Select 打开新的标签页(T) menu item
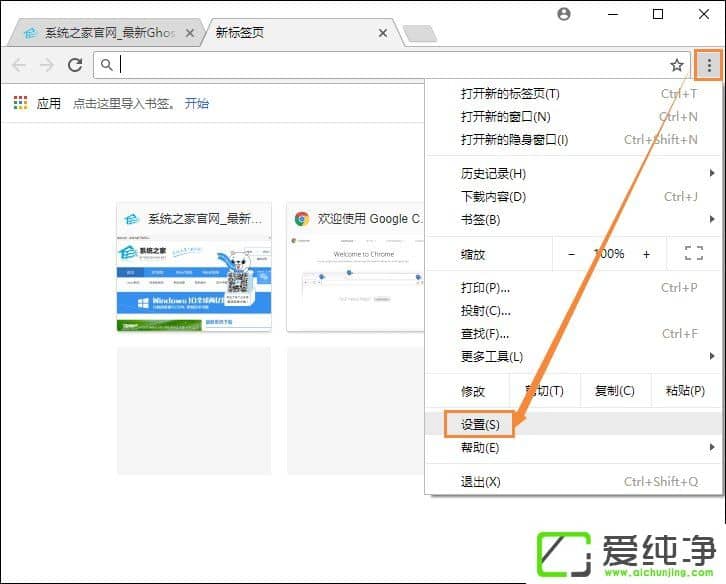The width and height of the screenshot is (726, 584). pyautogui.click(x=574, y=94)
